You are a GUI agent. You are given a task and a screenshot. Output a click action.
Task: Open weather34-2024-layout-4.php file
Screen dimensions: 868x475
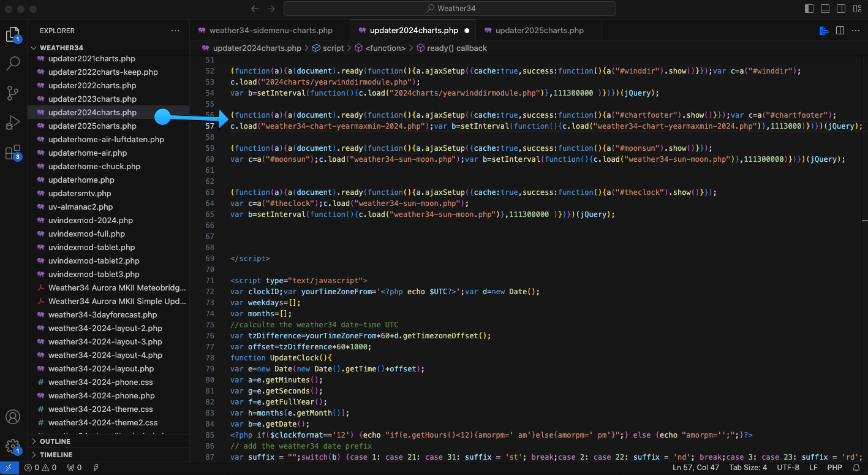[x=108, y=355]
